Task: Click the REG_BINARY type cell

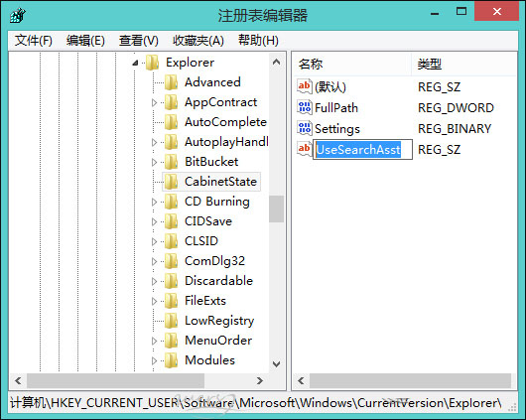Action: click(455, 129)
